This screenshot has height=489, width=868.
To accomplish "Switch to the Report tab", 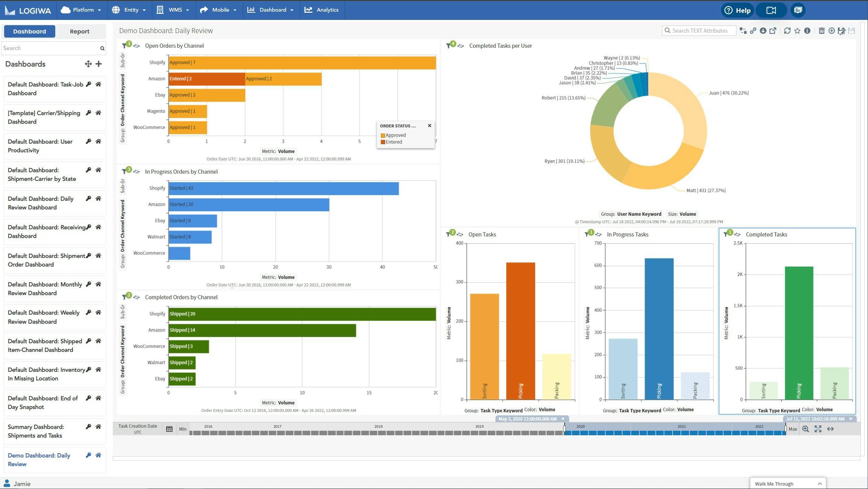I will pos(79,32).
